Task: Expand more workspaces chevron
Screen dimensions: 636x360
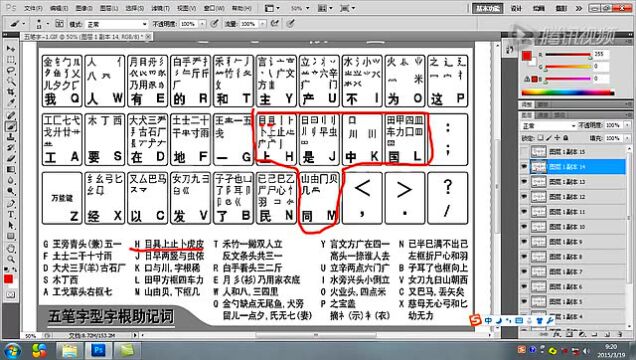Action: [x=578, y=8]
